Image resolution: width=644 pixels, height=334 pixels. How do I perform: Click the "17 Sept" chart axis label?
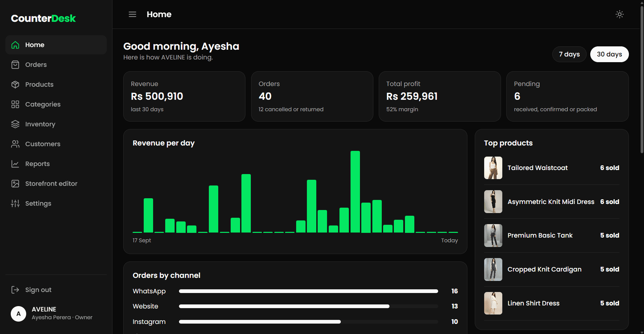(142, 241)
